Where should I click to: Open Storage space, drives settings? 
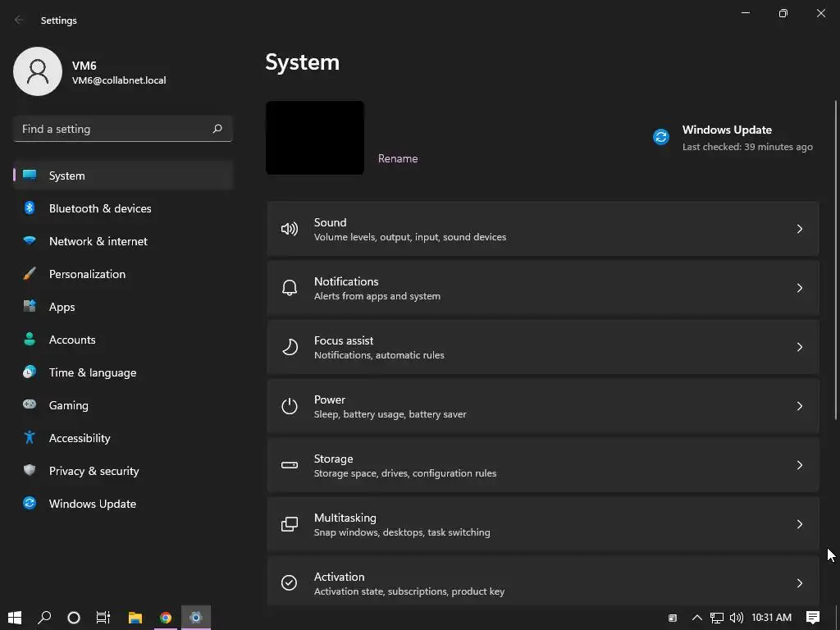coord(543,465)
